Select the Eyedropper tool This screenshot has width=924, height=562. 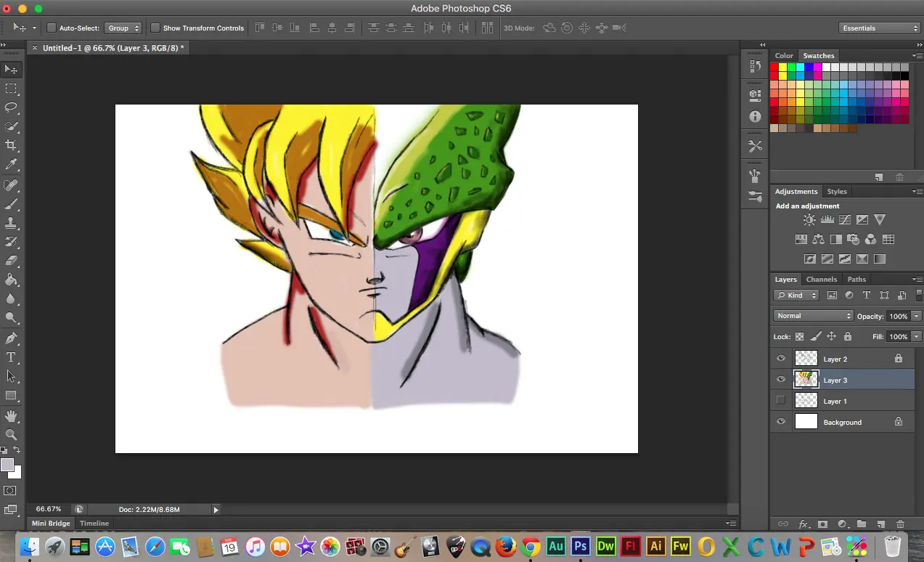[11, 165]
